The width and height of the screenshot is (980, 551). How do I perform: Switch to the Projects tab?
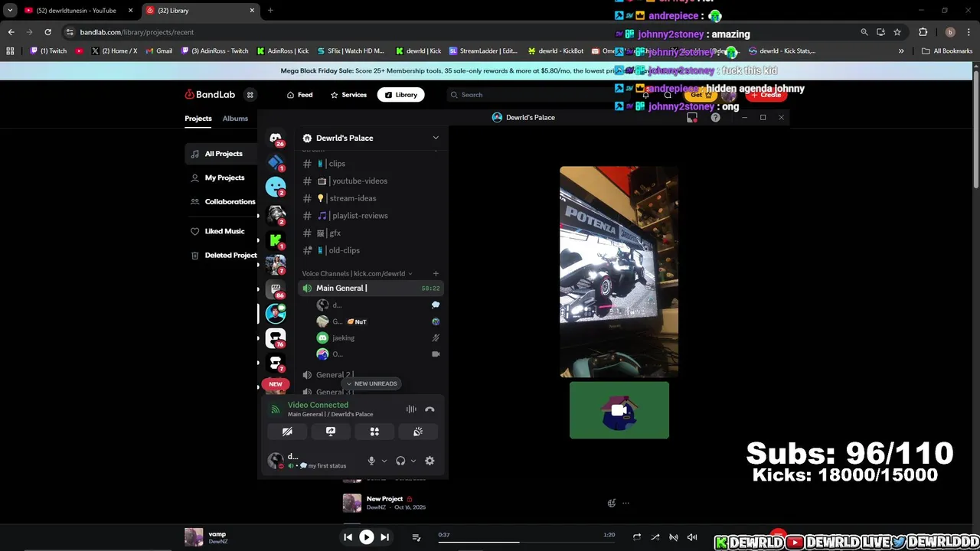pos(198,119)
